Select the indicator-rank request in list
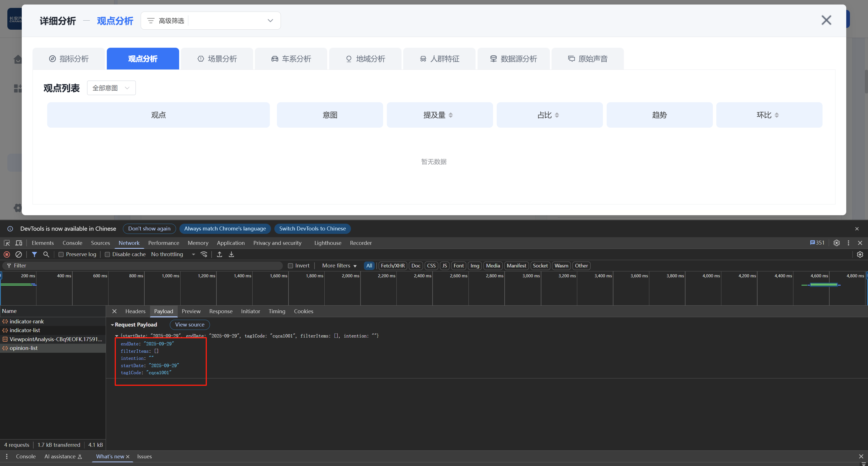868x466 pixels. tap(27, 321)
